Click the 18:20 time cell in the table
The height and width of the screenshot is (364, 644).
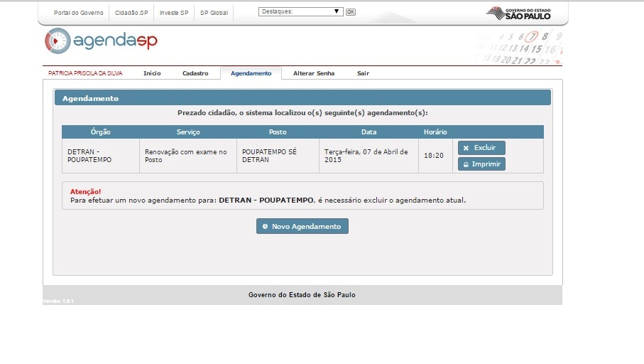click(434, 156)
